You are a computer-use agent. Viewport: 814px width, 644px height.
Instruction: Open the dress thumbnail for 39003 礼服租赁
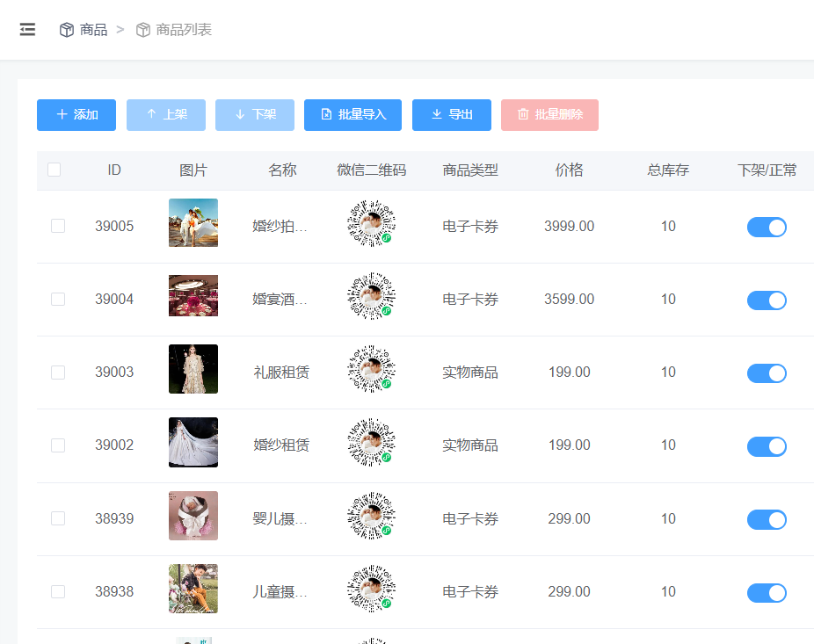tap(193, 369)
